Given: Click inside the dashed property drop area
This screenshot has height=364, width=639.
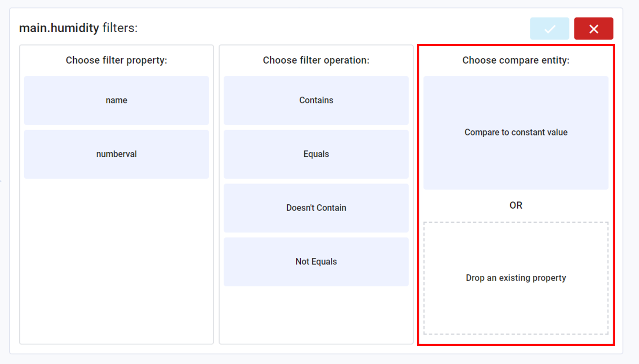Looking at the screenshot, I should pyautogui.click(x=515, y=278).
